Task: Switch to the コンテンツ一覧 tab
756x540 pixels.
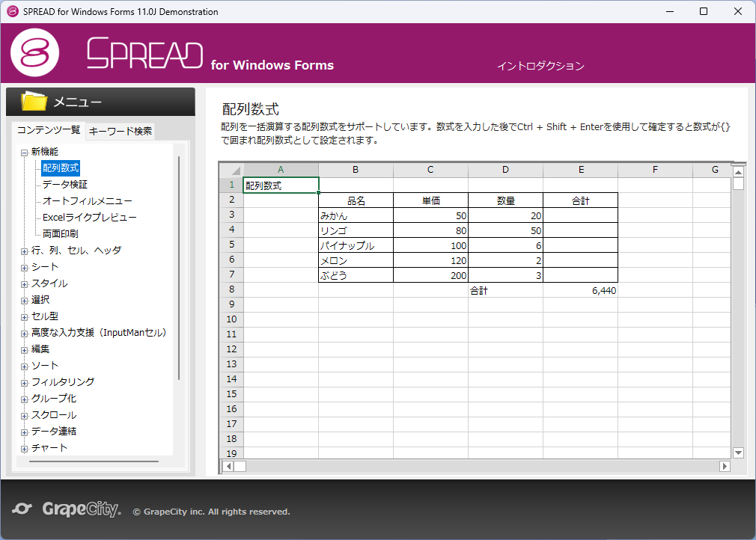Action: click(49, 130)
